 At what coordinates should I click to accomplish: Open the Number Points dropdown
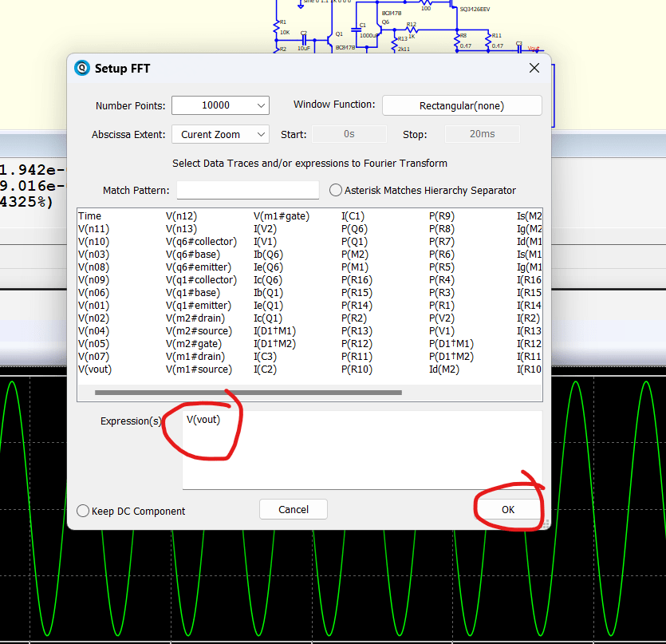220,105
